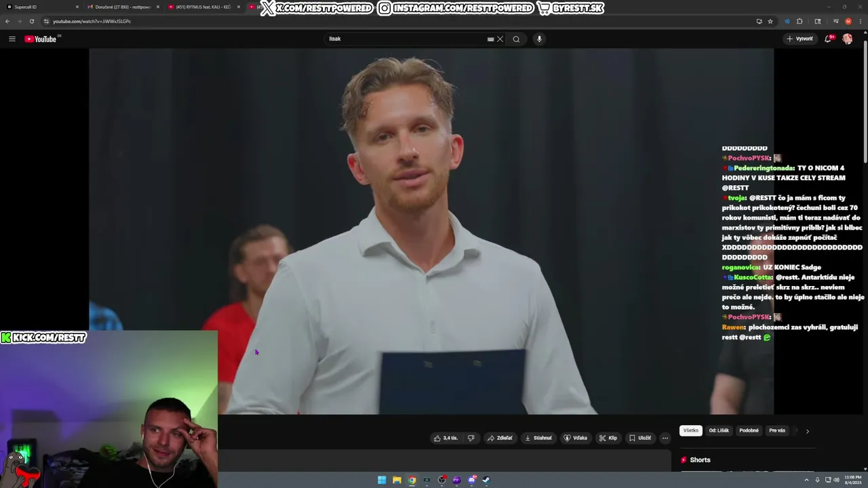Open the YouTube hamburger guide menu
The width and height of the screenshot is (868, 488).
coord(12,39)
